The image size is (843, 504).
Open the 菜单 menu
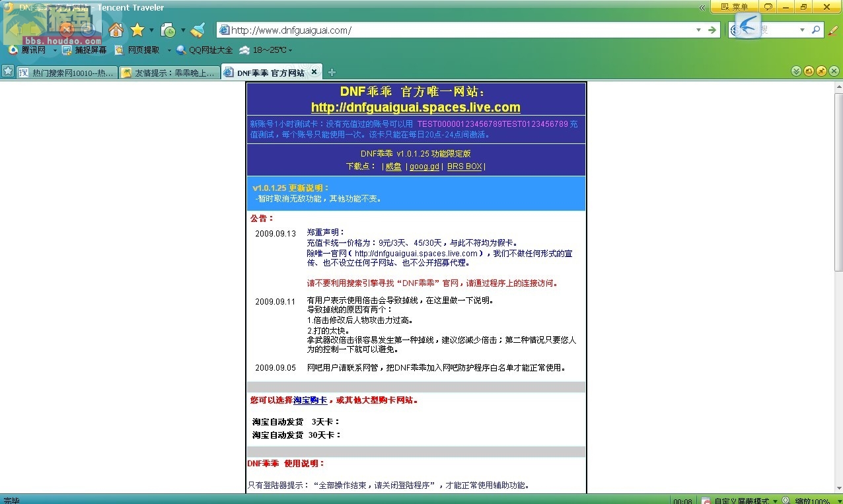[x=735, y=7]
